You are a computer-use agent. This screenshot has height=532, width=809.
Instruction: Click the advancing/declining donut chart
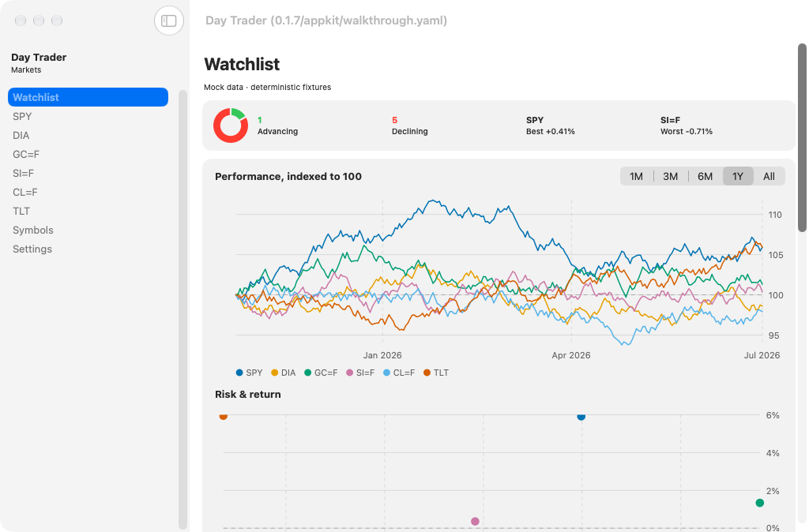231,126
